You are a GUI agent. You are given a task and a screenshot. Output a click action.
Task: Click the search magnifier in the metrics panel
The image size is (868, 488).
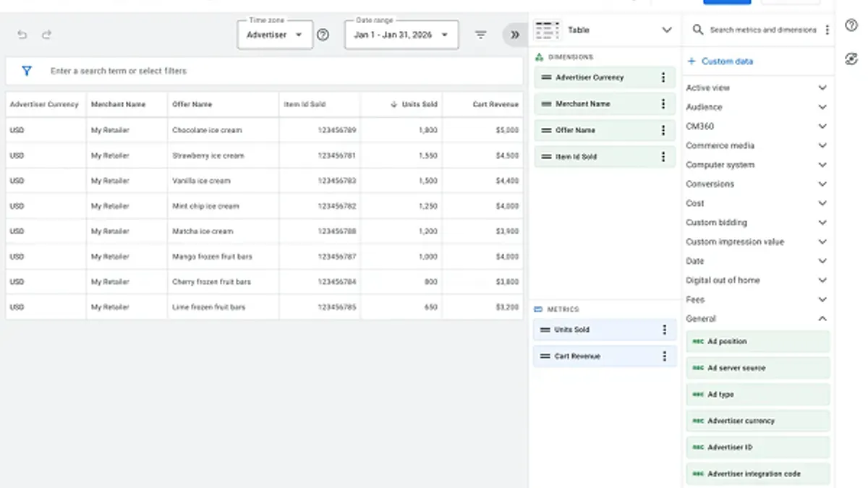click(697, 31)
